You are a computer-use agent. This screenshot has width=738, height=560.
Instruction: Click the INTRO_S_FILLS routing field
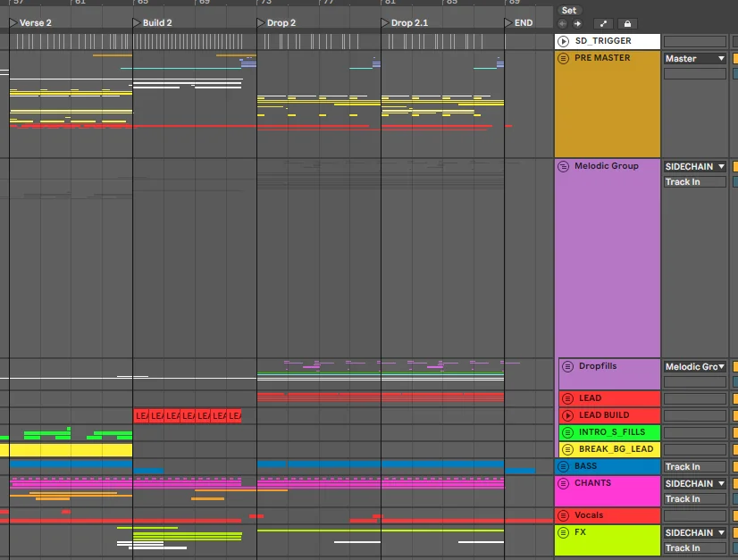(695, 433)
